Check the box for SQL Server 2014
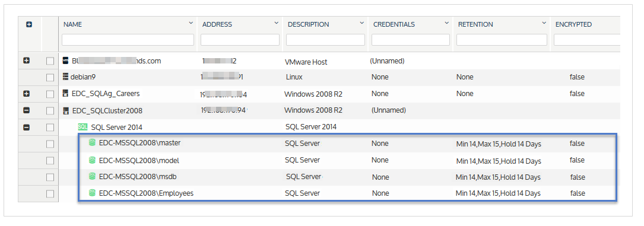The height and width of the screenshot is (226, 644). pos(50,128)
